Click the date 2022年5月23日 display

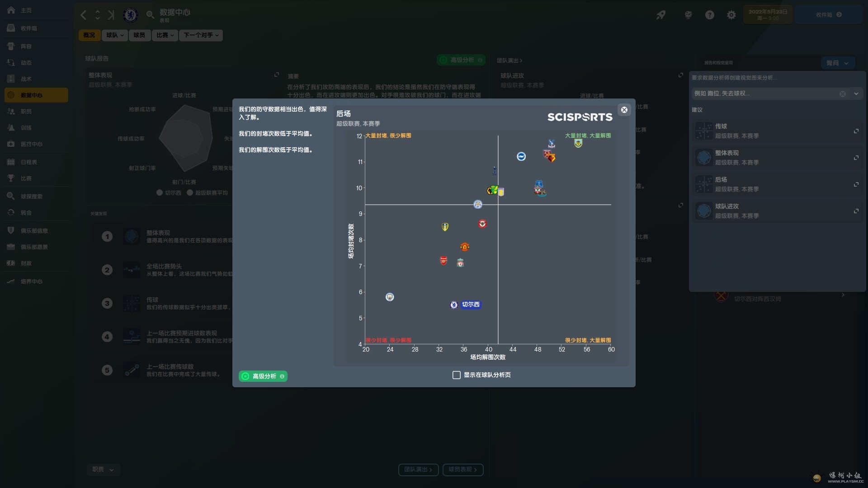[768, 14]
